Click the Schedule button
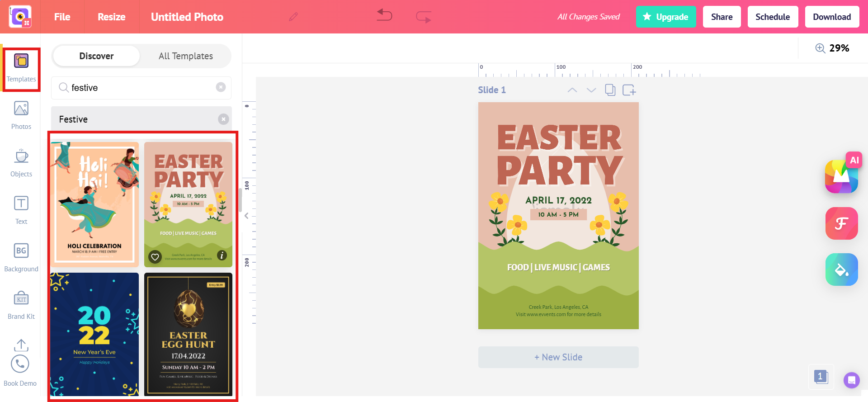This screenshot has height=402, width=868. (x=773, y=17)
